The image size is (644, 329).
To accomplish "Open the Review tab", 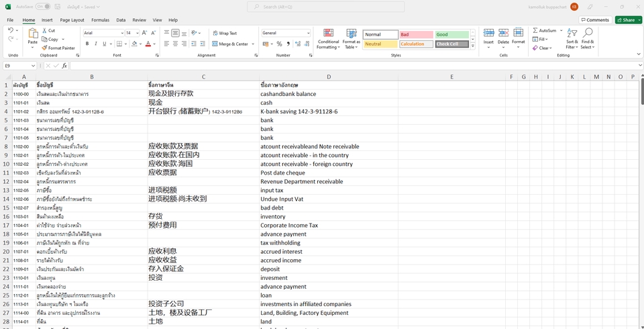I will point(140,19).
